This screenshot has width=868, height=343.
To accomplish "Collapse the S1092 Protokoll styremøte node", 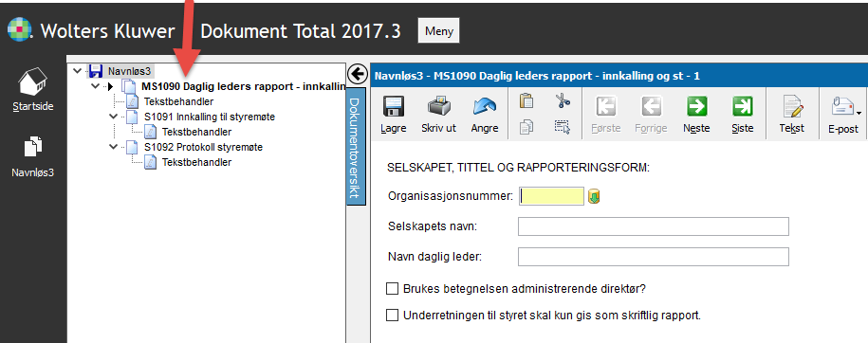I will click(x=114, y=147).
